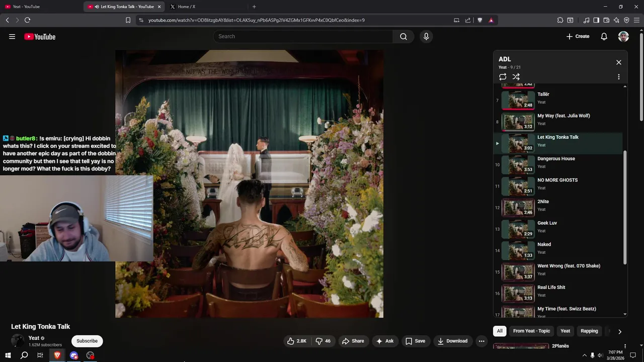Open a new browser tab

pyautogui.click(x=254, y=7)
